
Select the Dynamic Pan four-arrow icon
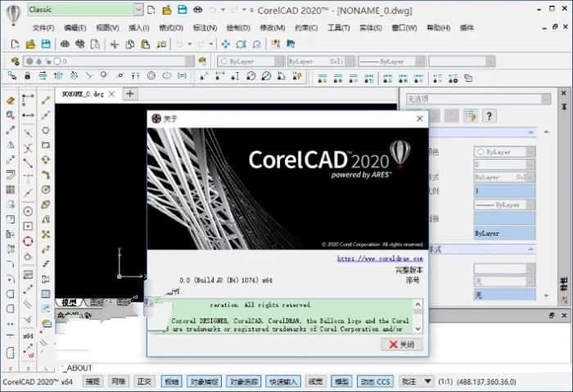point(225,44)
